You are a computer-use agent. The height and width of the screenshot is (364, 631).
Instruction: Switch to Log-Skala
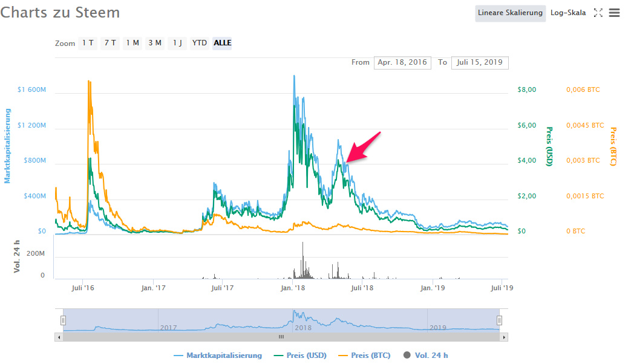point(568,13)
